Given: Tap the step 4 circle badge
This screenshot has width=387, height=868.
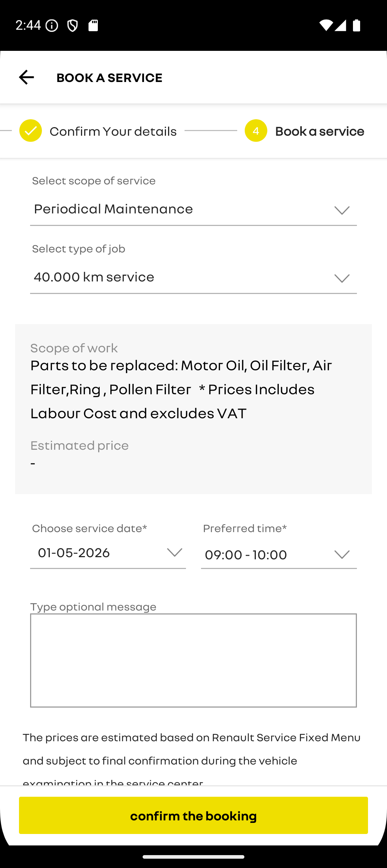Looking at the screenshot, I should click(x=256, y=131).
